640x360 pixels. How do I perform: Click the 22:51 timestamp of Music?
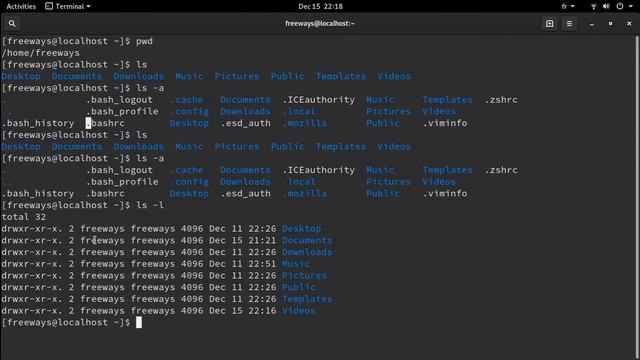(262, 264)
